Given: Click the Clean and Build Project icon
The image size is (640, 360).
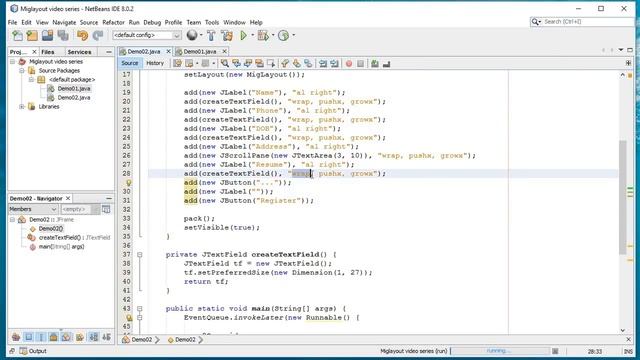Looking at the screenshot, I should pos(227,36).
